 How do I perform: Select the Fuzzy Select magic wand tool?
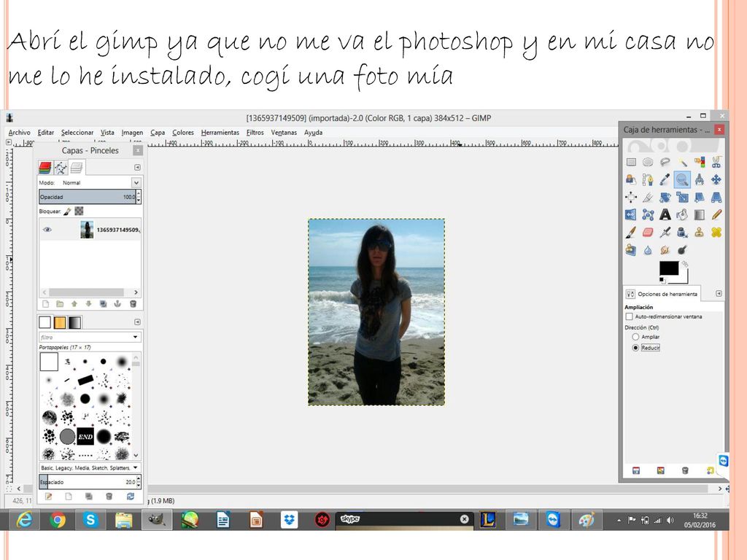(x=682, y=163)
